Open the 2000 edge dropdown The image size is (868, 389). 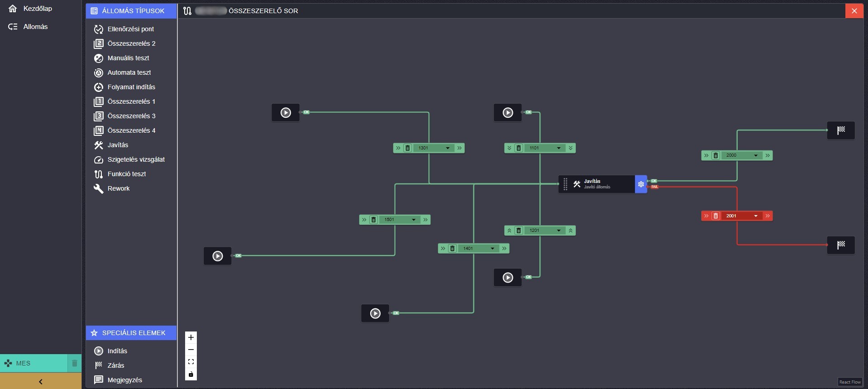pyautogui.click(x=742, y=155)
